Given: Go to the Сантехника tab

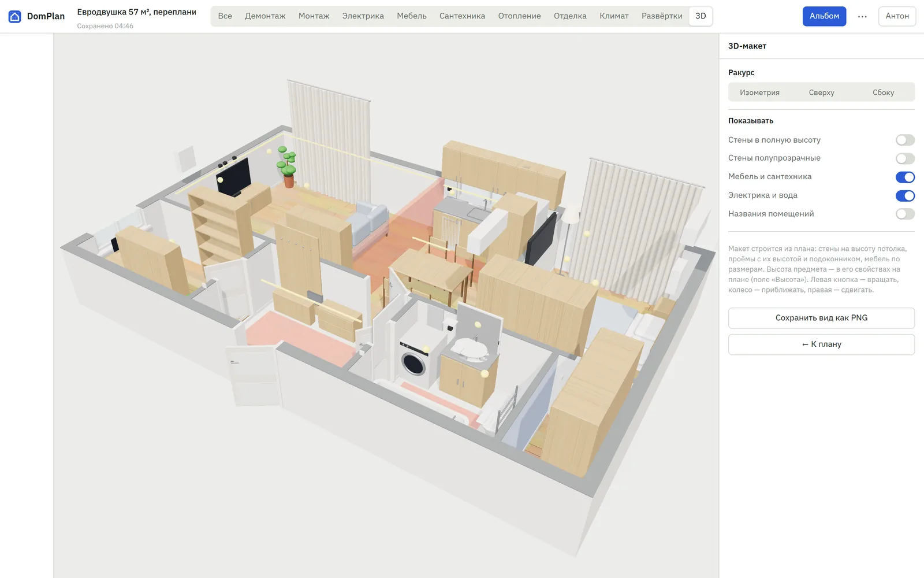Looking at the screenshot, I should (x=462, y=16).
